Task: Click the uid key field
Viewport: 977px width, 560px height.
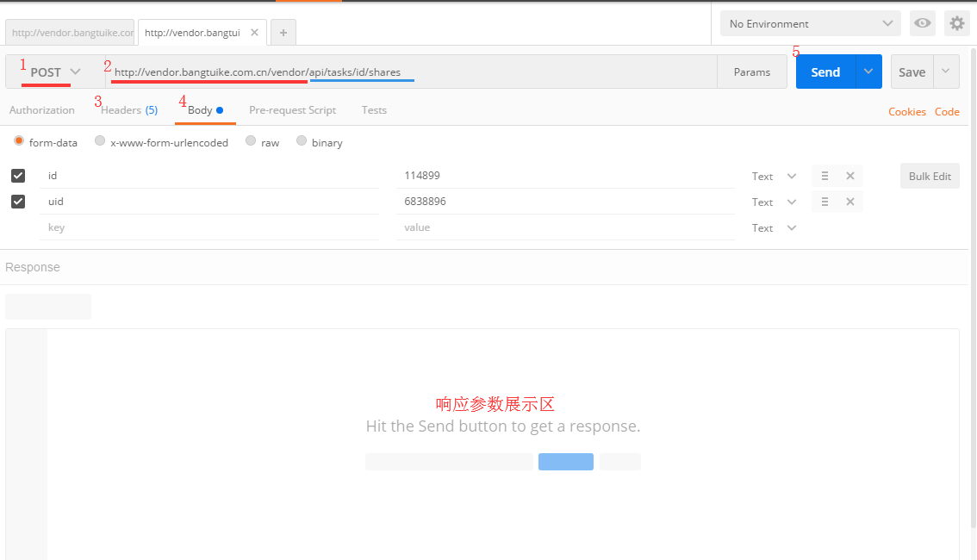Action: [209, 202]
